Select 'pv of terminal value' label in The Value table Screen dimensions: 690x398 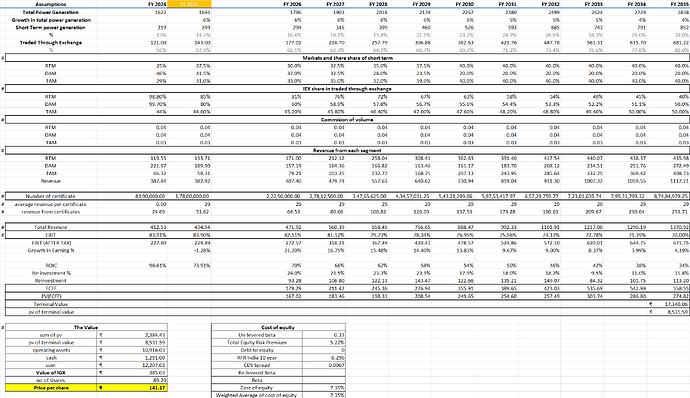click(x=51, y=343)
